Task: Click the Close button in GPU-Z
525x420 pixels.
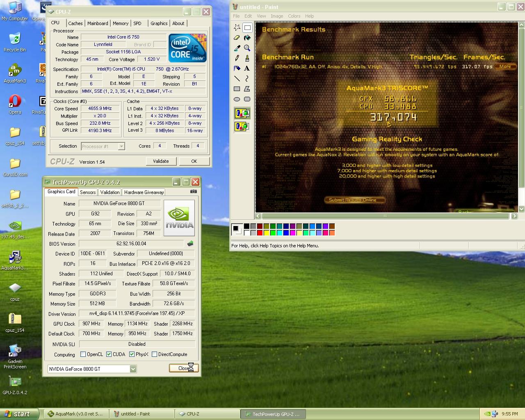Action: (184, 368)
